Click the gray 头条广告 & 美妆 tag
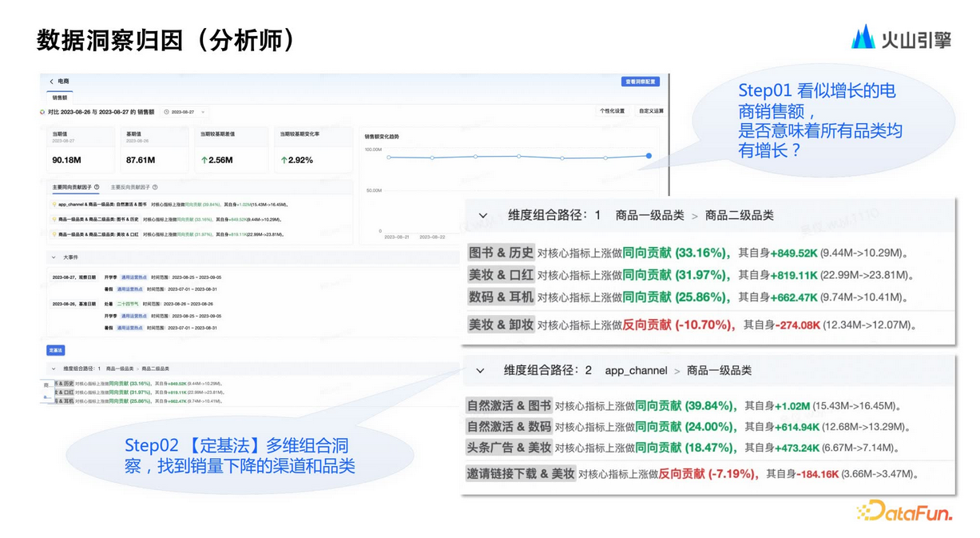Image resolution: width=980 pixels, height=538 pixels. (x=509, y=448)
